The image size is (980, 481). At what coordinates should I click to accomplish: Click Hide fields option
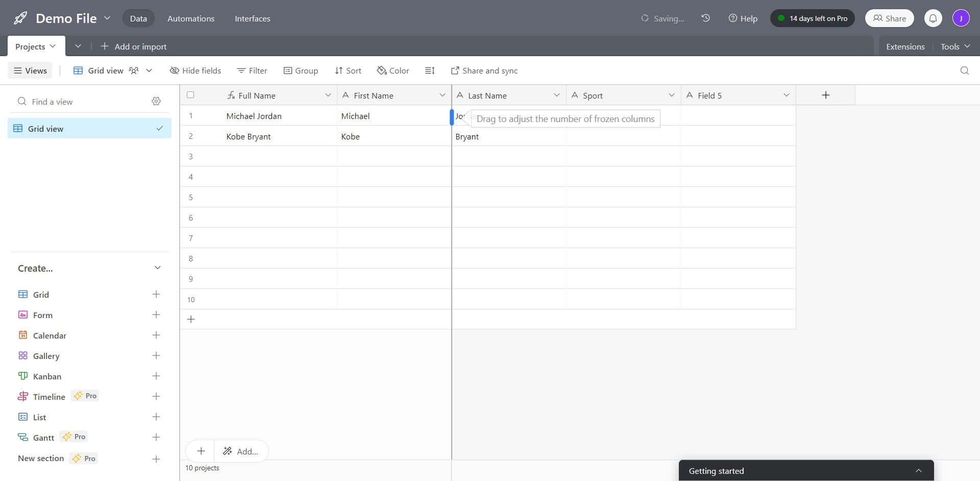(195, 70)
